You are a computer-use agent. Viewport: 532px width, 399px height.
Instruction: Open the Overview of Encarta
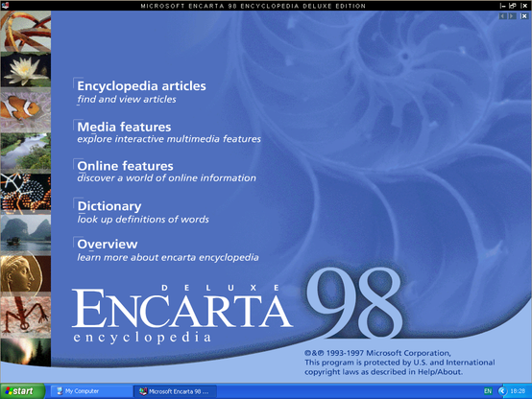[x=108, y=244]
